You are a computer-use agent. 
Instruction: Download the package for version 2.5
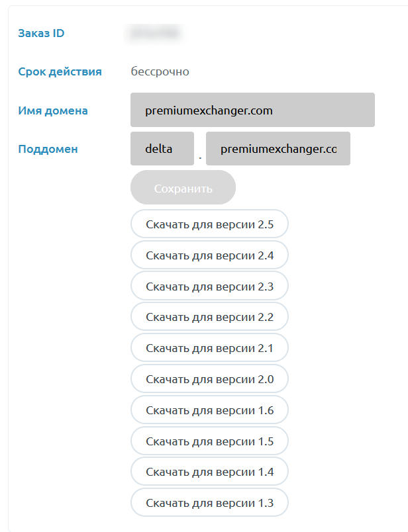tap(209, 224)
